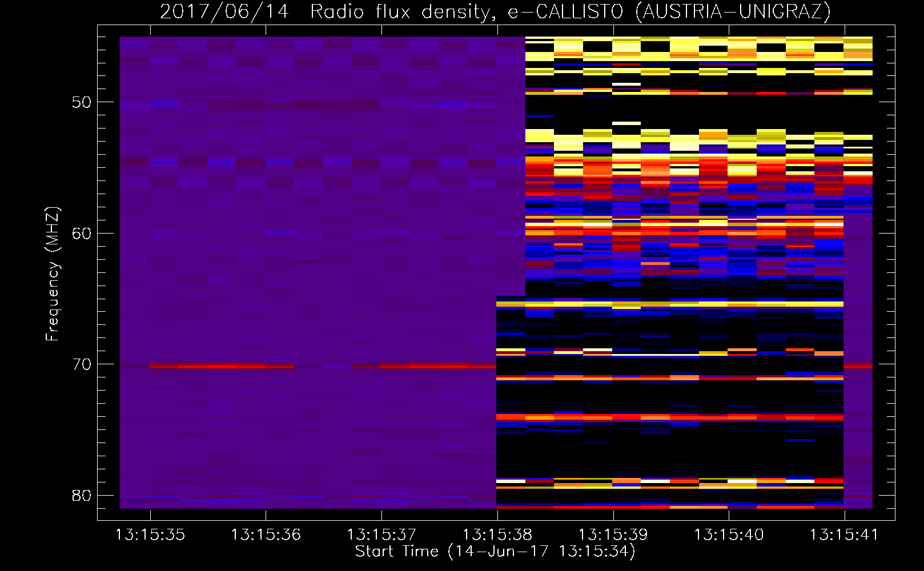This screenshot has height=571, width=924.
Task: Click the 'Frequency (MHZ)' y-axis label
Action: [x=53, y=274]
